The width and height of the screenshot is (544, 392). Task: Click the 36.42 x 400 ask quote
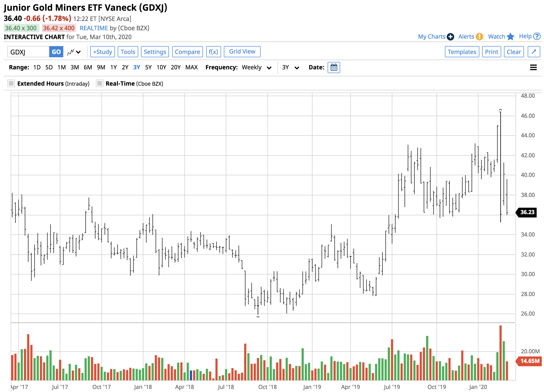tap(59, 28)
